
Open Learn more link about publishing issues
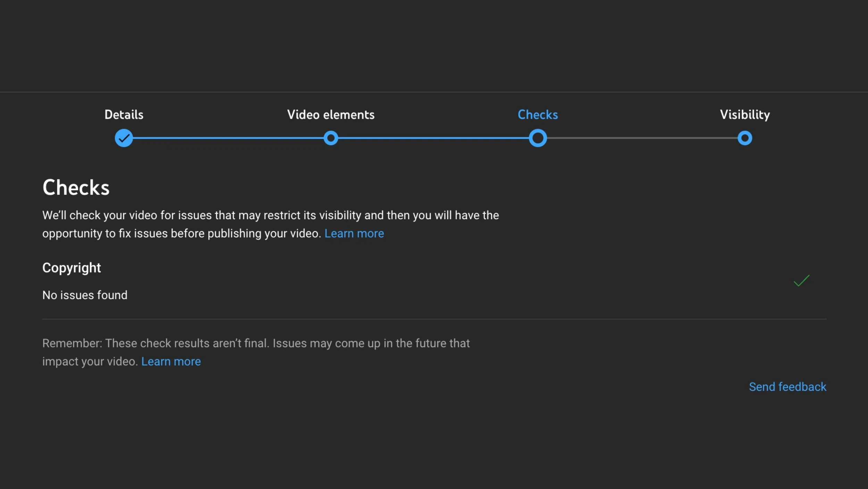click(354, 234)
